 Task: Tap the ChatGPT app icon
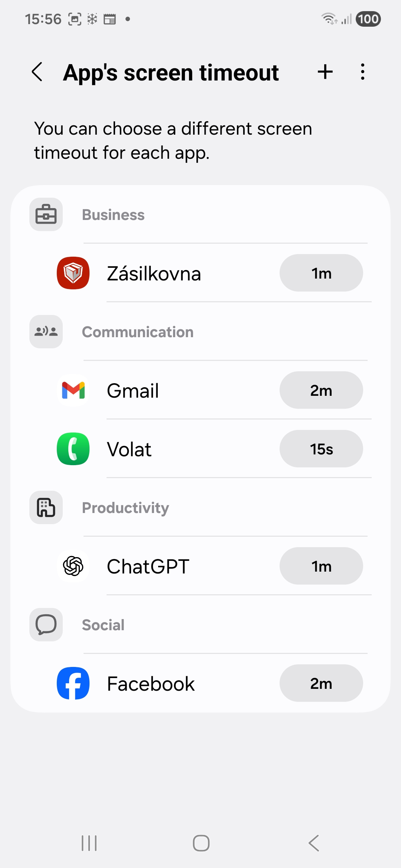73,566
